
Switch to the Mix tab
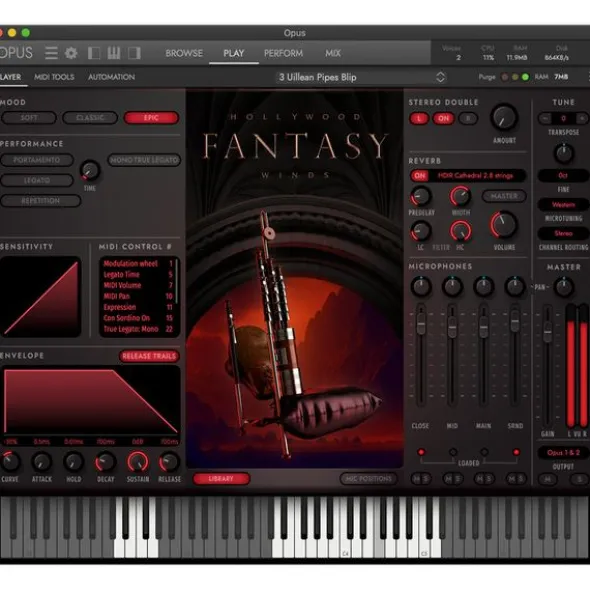333,53
